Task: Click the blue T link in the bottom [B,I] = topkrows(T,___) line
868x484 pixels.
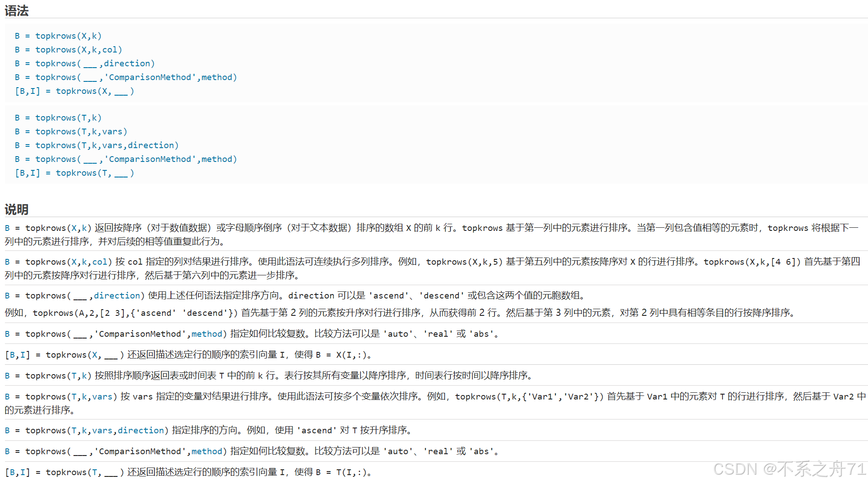Action: (x=94, y=472)
